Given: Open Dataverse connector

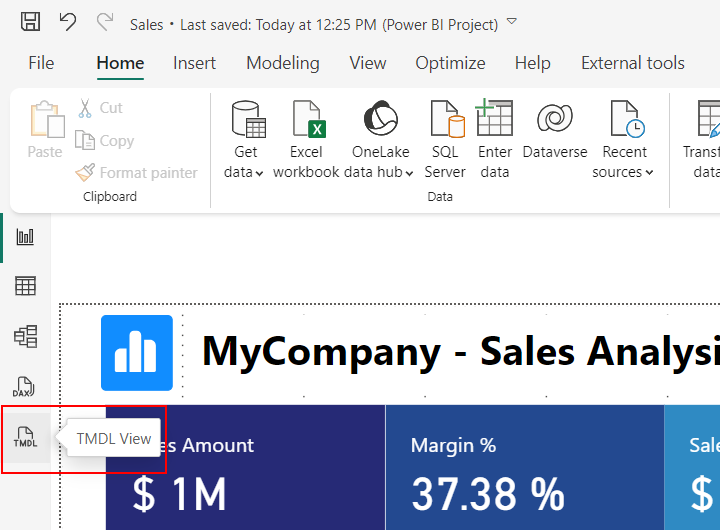Looking at the screenshot, I should pyautogui.click(x=554, y=140).
